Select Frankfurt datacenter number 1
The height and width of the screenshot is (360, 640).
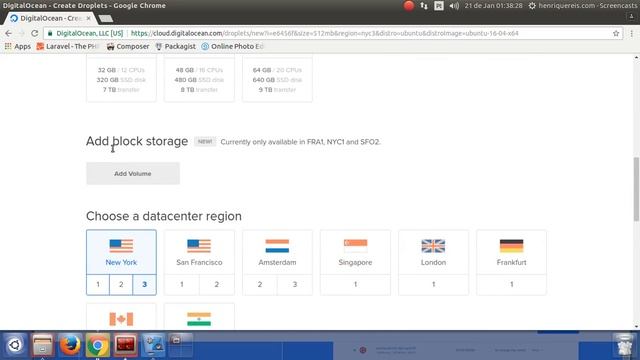point(511,284)
